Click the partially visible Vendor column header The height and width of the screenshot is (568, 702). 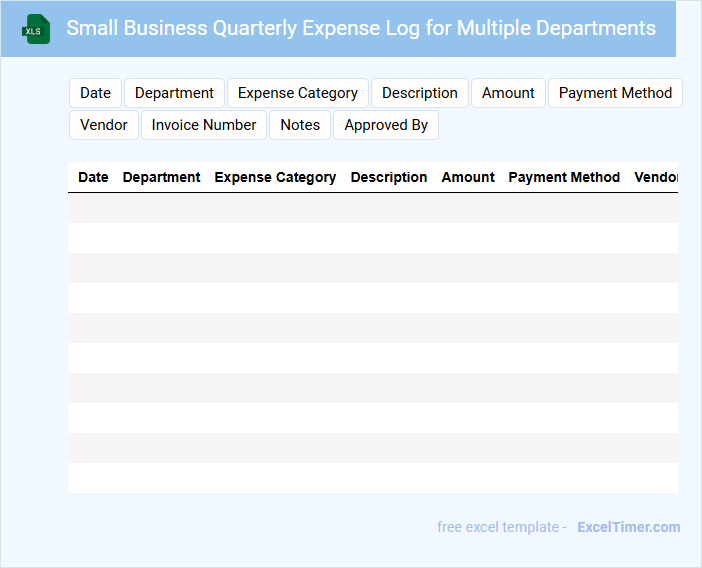point(656,177)
